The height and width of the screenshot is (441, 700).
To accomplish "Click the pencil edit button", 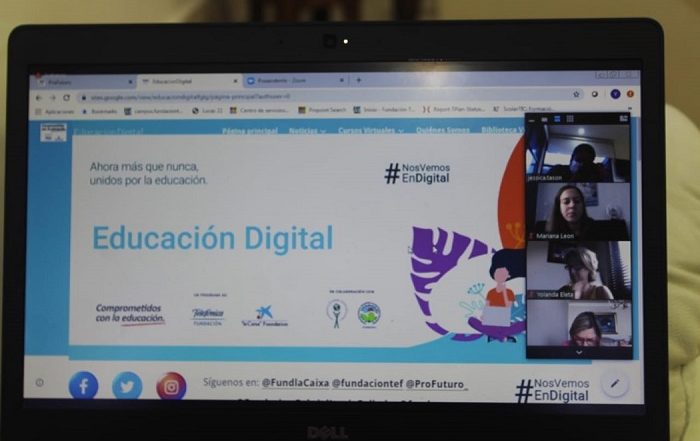I will 615,383.
